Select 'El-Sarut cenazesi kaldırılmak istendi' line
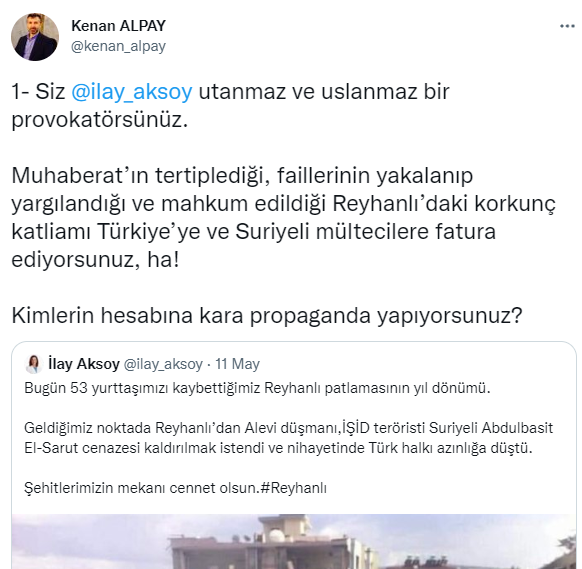582x569 pixels. click(x=278, y=448)
